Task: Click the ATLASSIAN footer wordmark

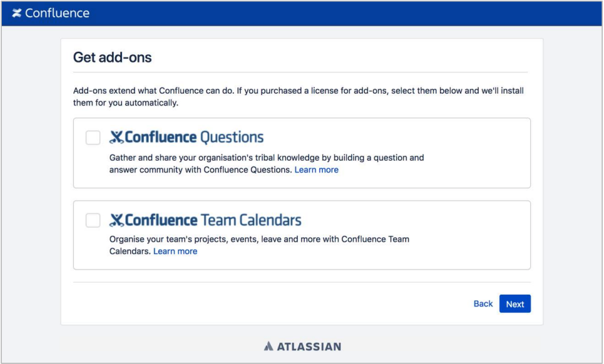Action: tap(309, 346)
